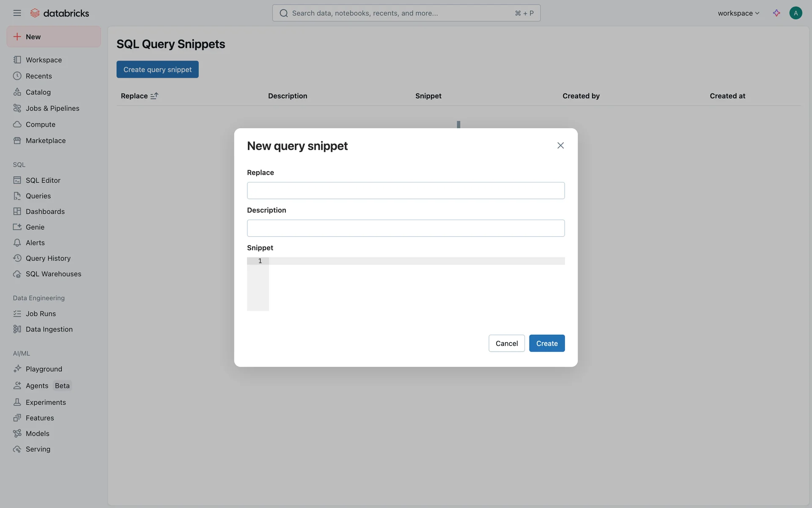Sort by Replace column arrow
The height and width of the screenshot is (508, 812).
(154, 96)
